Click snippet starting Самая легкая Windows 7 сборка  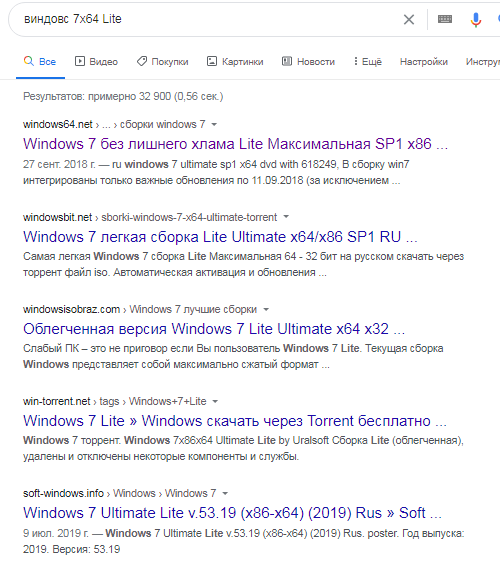(x=243, y=264)
